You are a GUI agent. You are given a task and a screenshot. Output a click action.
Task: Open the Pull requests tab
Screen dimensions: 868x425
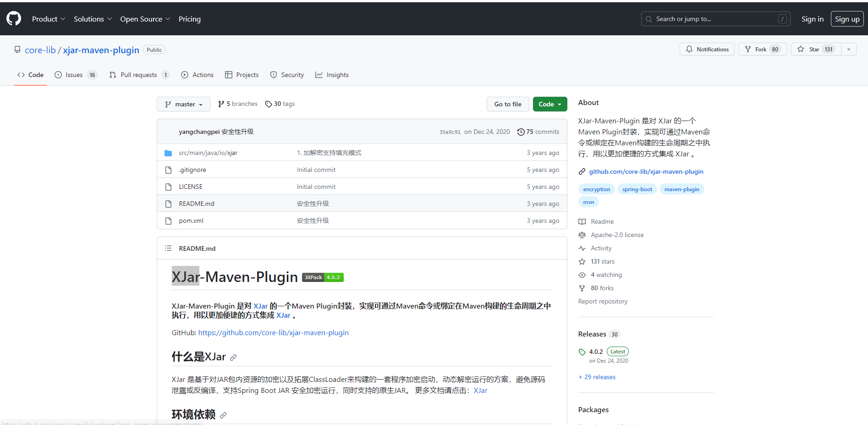[x=139, y=75]
